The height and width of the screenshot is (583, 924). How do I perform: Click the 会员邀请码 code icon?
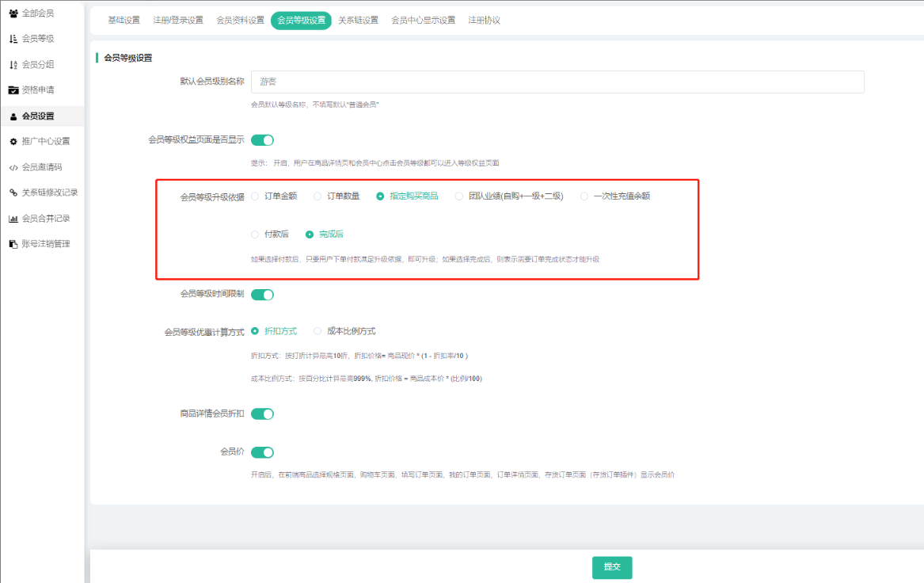pyautogui.click(x=13, y=167)
